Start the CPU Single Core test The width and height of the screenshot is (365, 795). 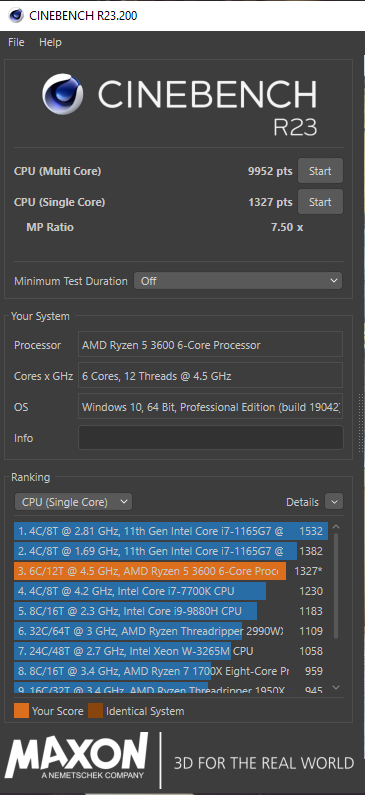tap(320, 202)
